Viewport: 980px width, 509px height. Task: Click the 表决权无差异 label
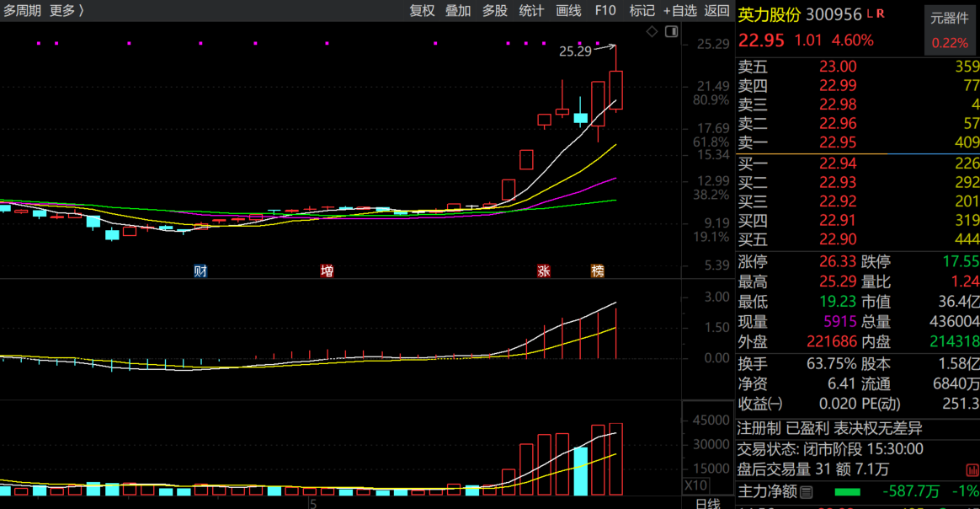pyautogui.click(x=878, y=429)
